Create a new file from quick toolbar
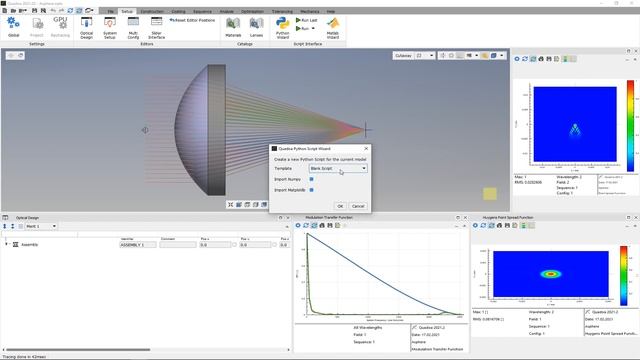640x360 pixels. [x=4, y=11]
